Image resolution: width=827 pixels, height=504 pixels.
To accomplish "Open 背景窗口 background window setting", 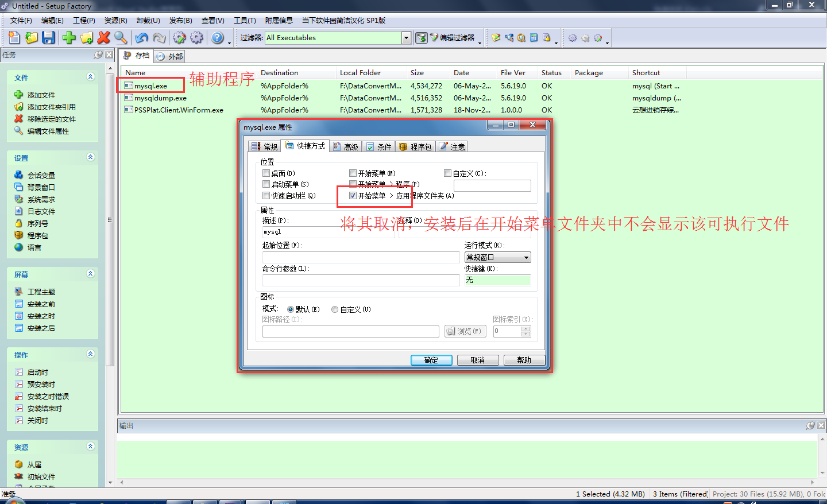I will pos(35,187).
